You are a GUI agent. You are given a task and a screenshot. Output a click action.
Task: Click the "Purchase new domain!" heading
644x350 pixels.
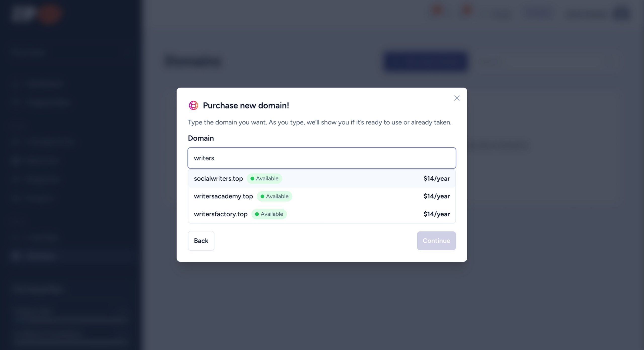pos(246,106)
